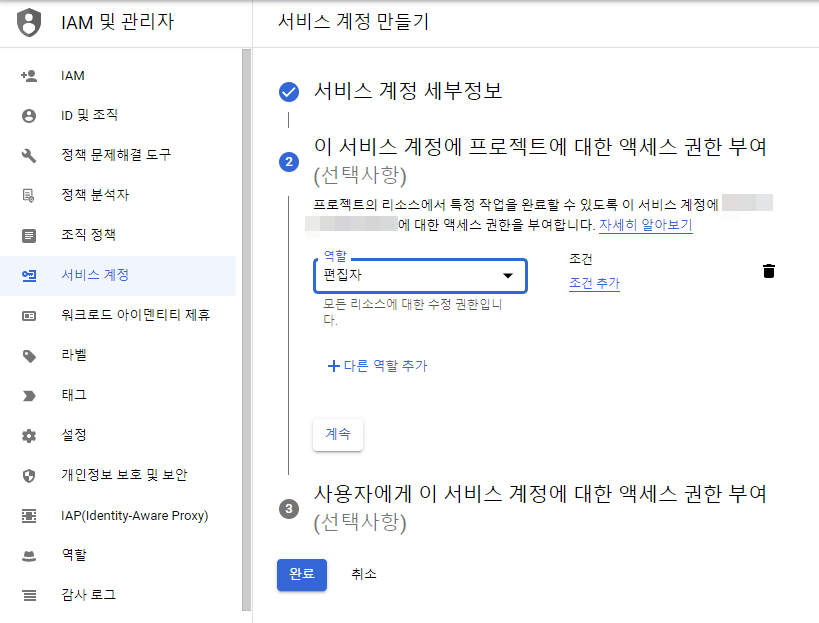The width and height of the screenshot is (819, 623).
Task: Expand completed step 서비스 계정 세부정보
Action: tap(408, 92)
